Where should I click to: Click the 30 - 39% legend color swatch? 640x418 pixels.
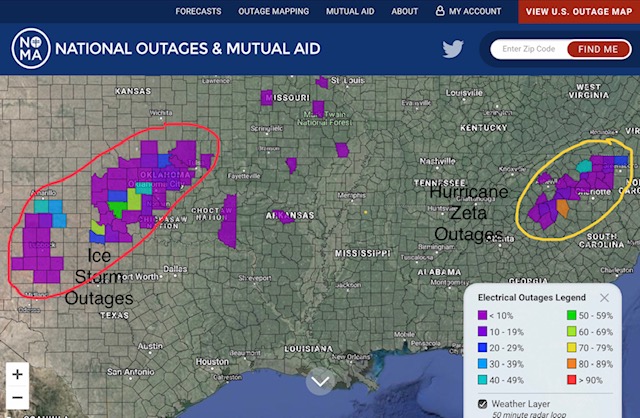[482, 363]
